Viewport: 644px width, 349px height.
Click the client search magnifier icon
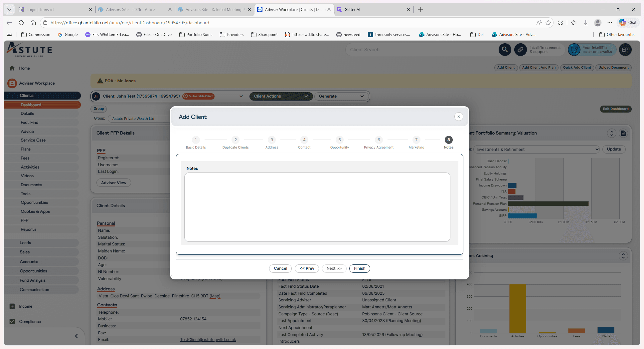click(x=505, y=50)
